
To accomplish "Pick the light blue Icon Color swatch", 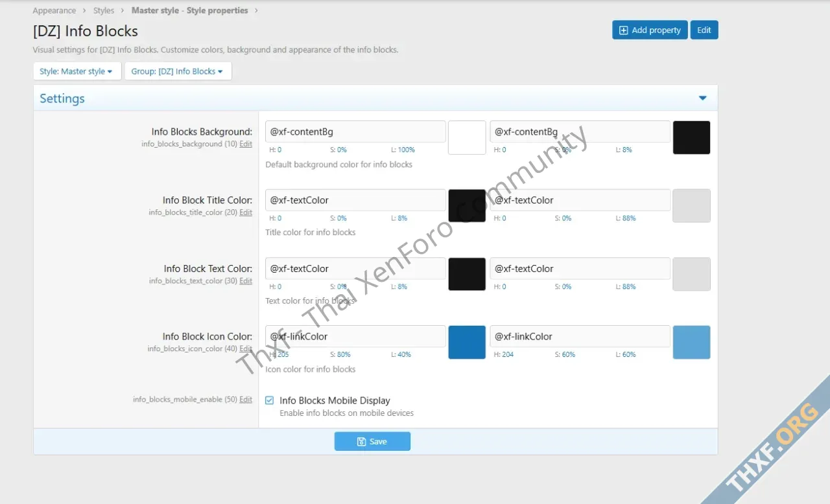I will 691,342.
